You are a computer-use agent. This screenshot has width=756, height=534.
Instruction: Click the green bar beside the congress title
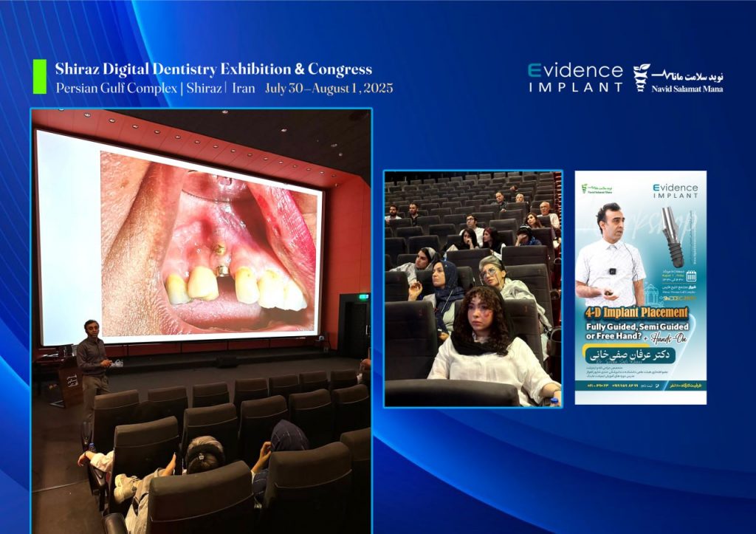40,77
